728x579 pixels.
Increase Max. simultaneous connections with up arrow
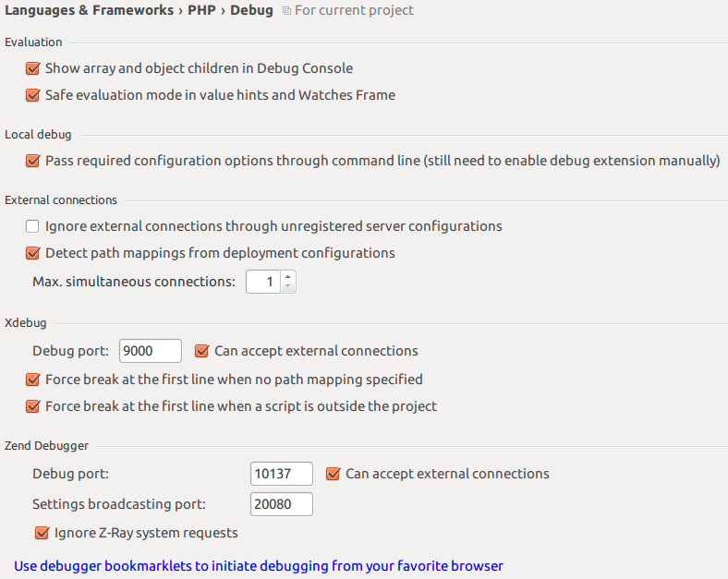288,276
